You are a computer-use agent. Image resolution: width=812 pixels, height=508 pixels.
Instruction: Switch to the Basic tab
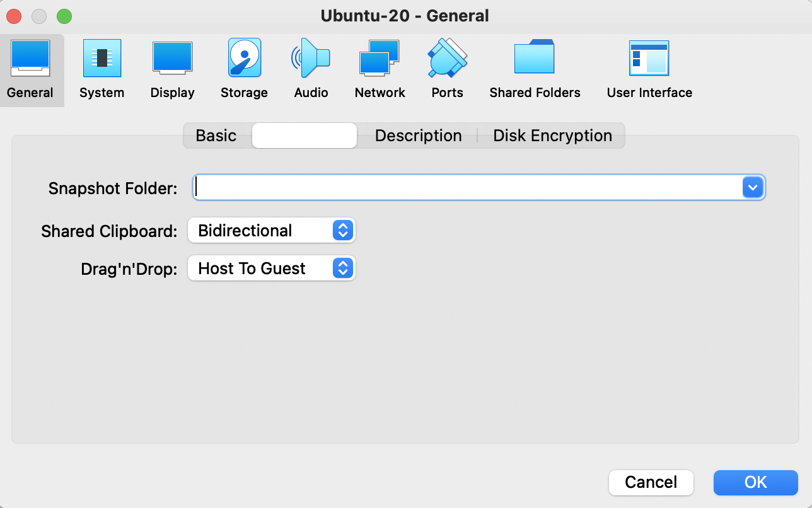[216, 136]
